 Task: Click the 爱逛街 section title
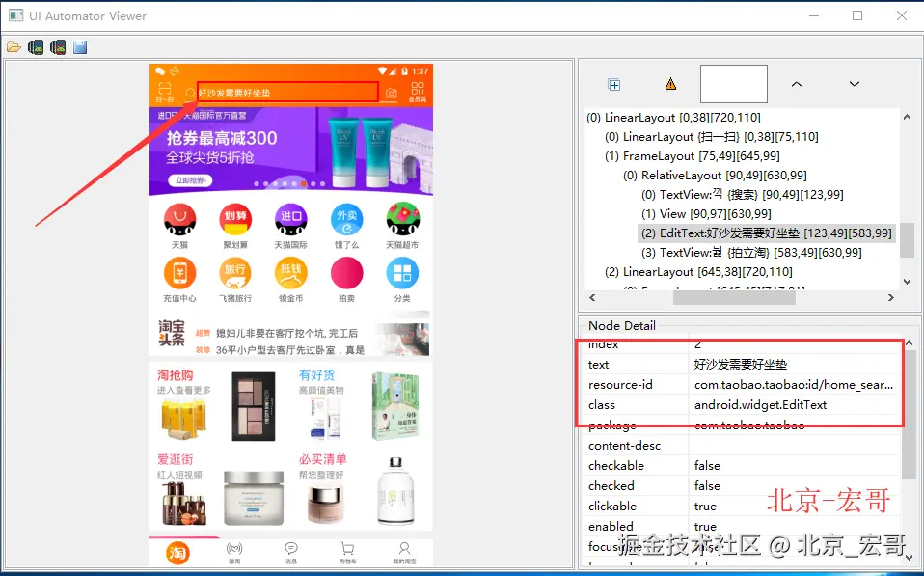(175, 459)
